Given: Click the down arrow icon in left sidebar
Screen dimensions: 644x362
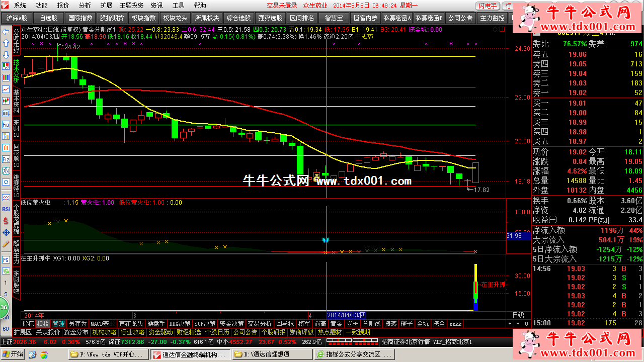Looking at the screenshot, I should tap(6, 55).
